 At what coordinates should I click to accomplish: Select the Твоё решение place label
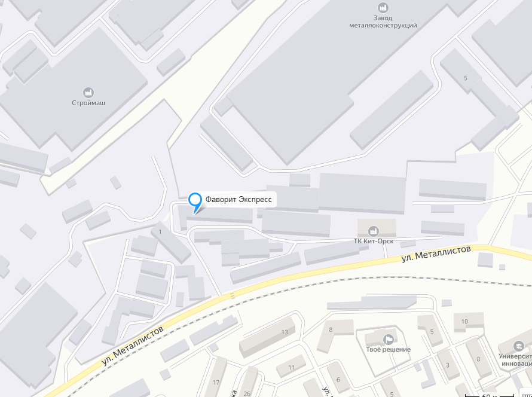coord(388,349)
